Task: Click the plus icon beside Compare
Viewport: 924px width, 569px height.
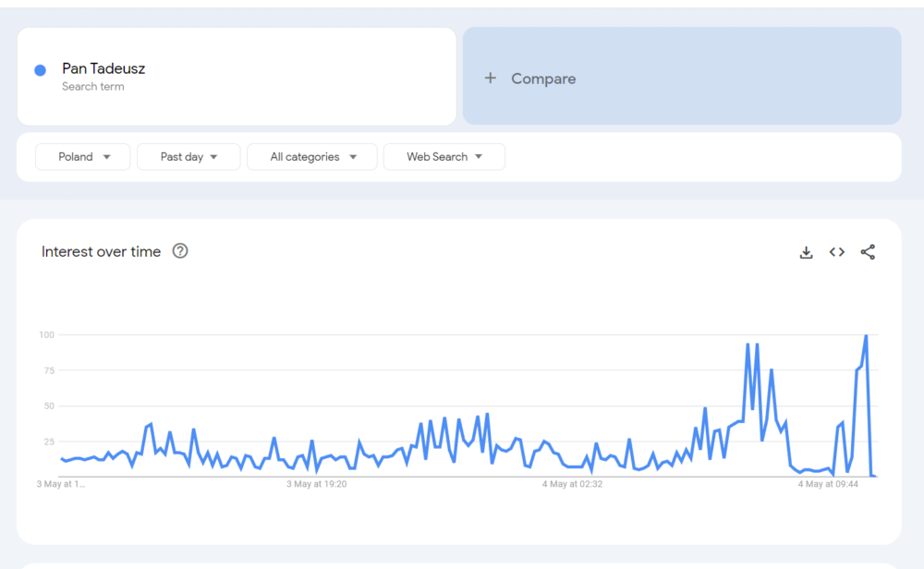Action: 491,78
